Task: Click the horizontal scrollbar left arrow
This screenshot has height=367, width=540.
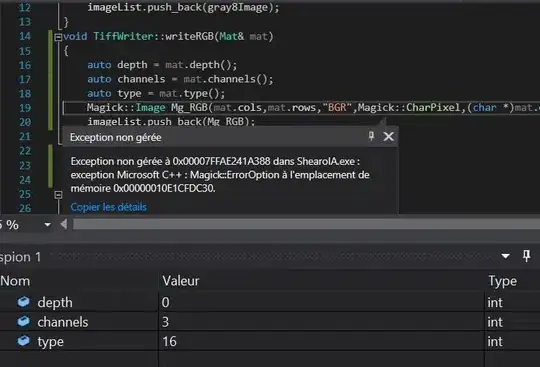Action: [64, 224]
